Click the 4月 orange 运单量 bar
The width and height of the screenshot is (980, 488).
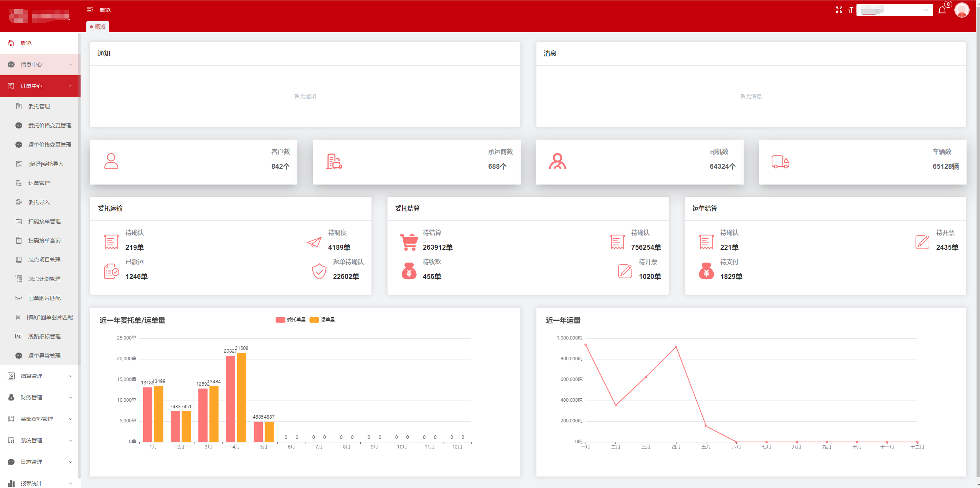241,397
